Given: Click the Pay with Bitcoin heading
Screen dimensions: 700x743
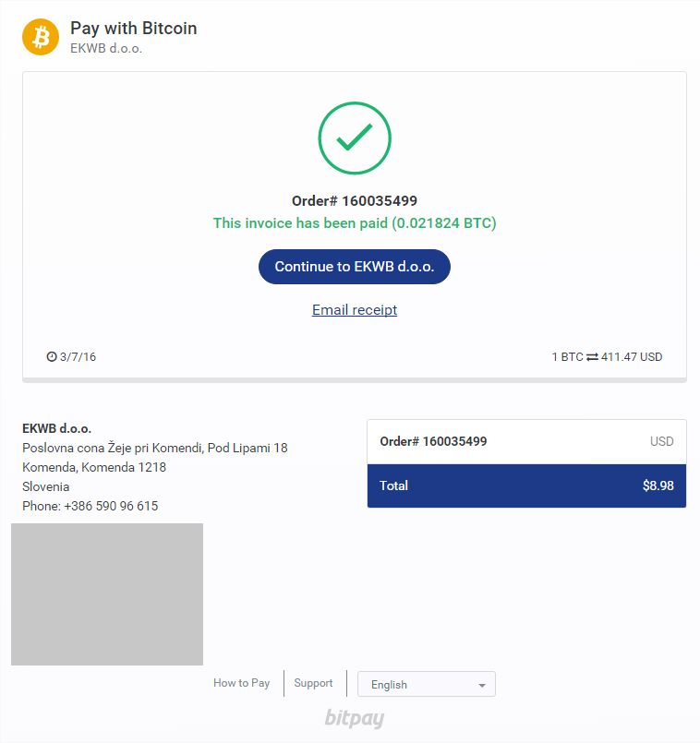Looking at the screenshot, I should pyautogui.click(x=134, y=29).
